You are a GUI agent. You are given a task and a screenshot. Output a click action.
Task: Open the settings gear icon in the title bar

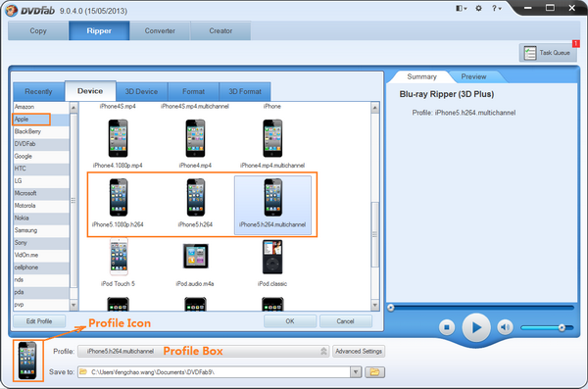pyautogui.click(x=478, y=8)
